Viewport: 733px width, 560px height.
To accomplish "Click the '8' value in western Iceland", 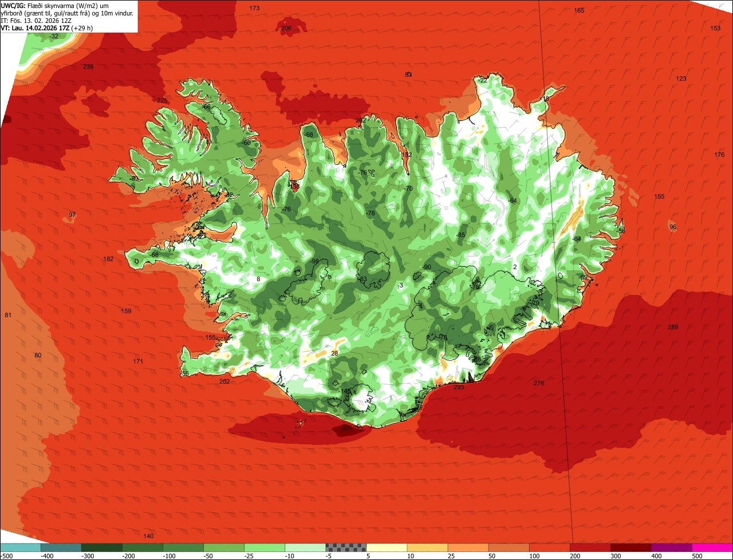I will 258,279.
